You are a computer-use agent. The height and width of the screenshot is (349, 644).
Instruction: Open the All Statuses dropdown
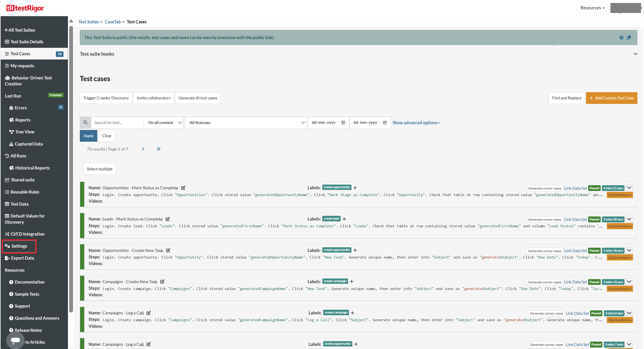tap(245, 123)
